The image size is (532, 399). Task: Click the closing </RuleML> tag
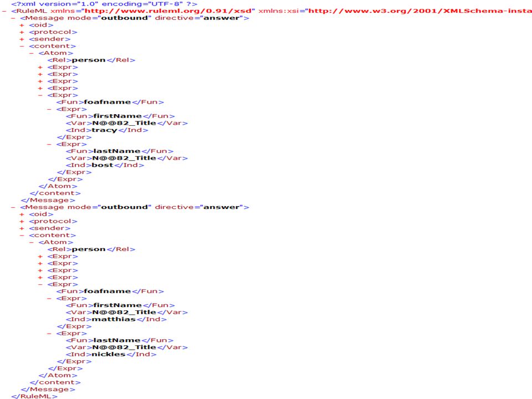34,396
